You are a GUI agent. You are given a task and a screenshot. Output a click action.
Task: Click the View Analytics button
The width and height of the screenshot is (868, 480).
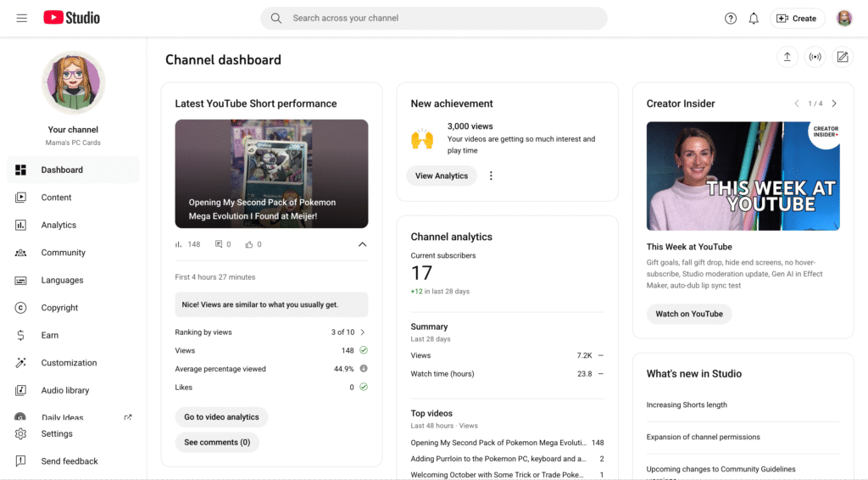coord(441,176)
